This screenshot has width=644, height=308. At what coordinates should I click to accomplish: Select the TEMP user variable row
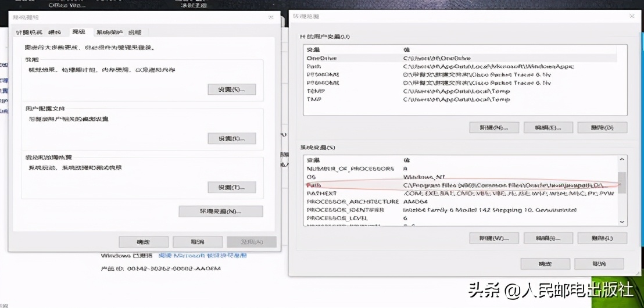pos(460,91)
